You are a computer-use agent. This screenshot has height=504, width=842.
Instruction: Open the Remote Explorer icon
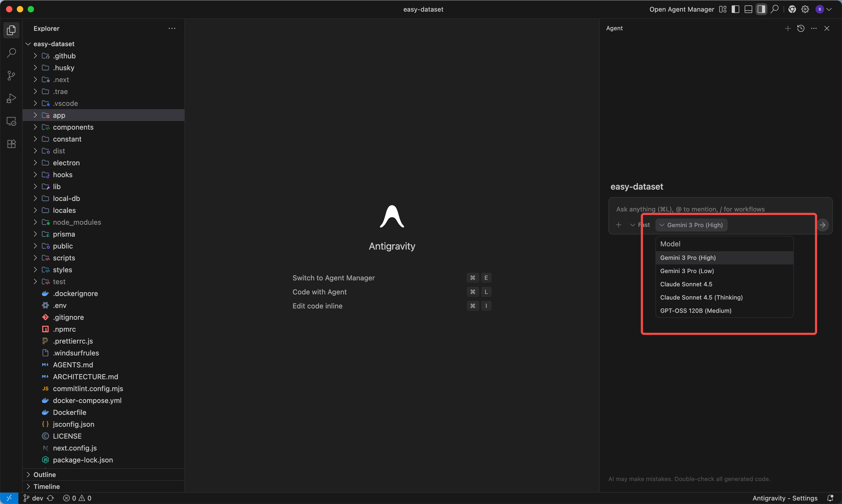coord(11,121)
